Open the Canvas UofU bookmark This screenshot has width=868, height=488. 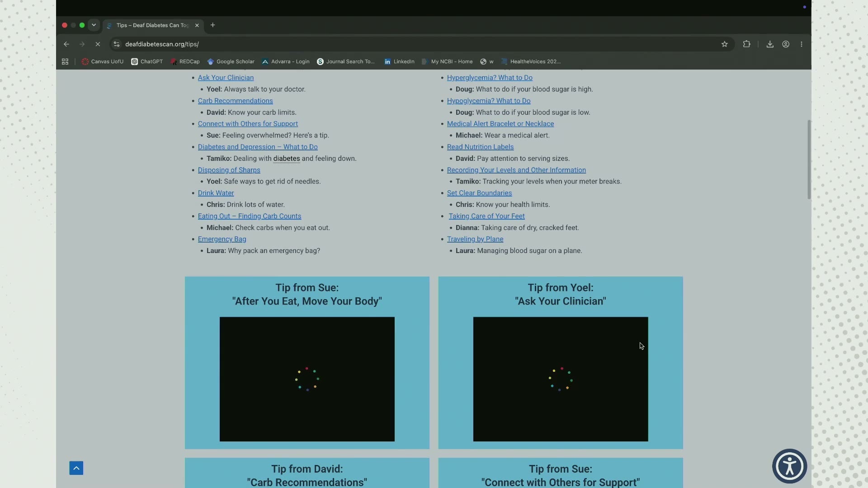[103, 61]
